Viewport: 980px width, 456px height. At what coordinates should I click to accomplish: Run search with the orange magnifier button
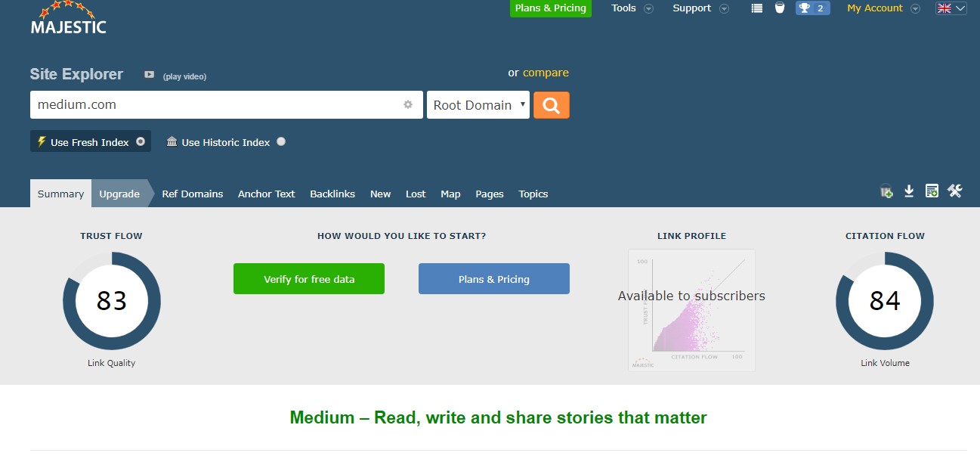[x=552, y=105]
